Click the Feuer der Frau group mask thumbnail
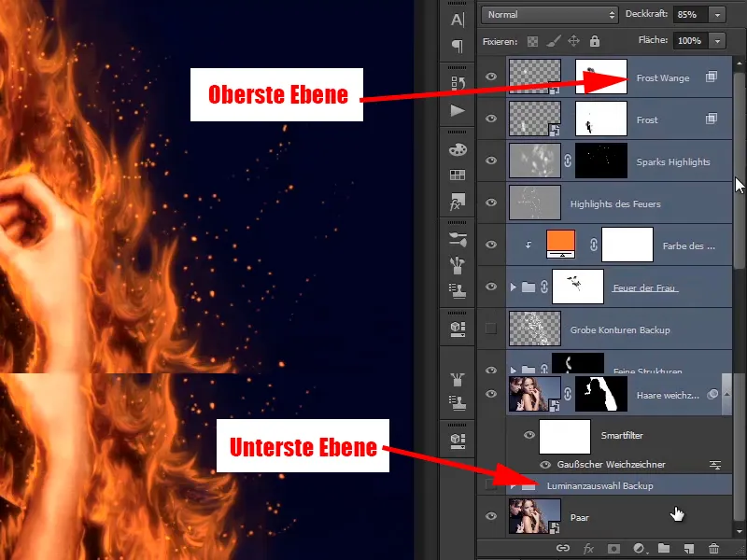The image size is (747, 560). pyautogui.click(x=578, y=287)
